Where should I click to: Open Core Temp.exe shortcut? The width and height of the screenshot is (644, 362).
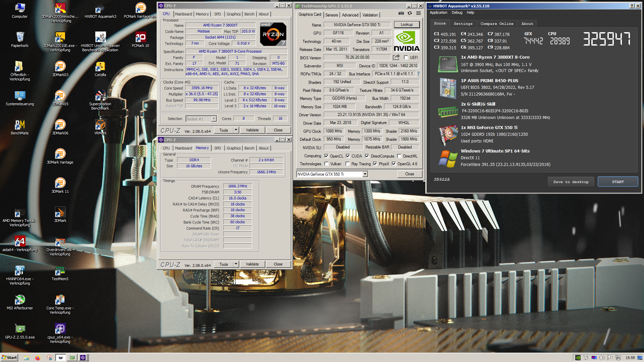(x=60, y=304)
